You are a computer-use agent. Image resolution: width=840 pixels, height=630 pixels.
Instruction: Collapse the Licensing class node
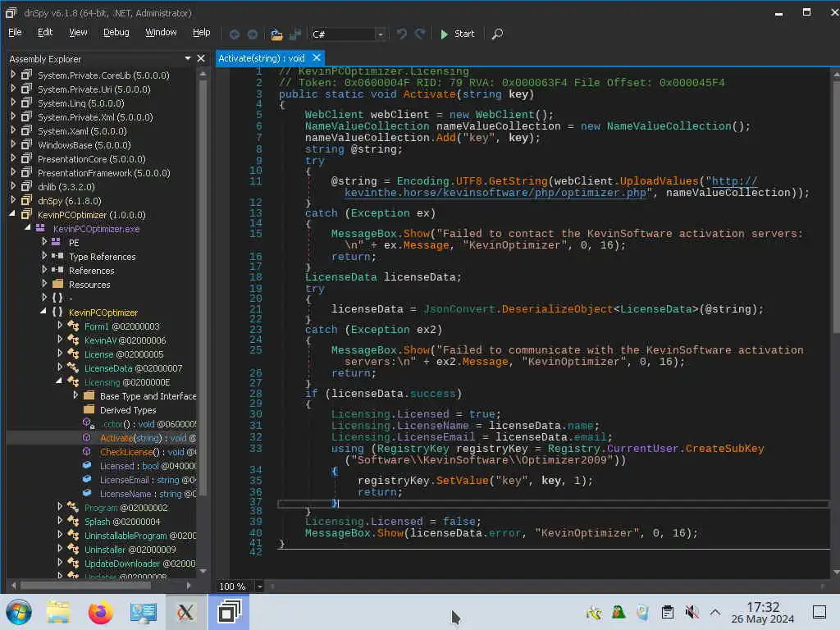(x=59, y=381)
